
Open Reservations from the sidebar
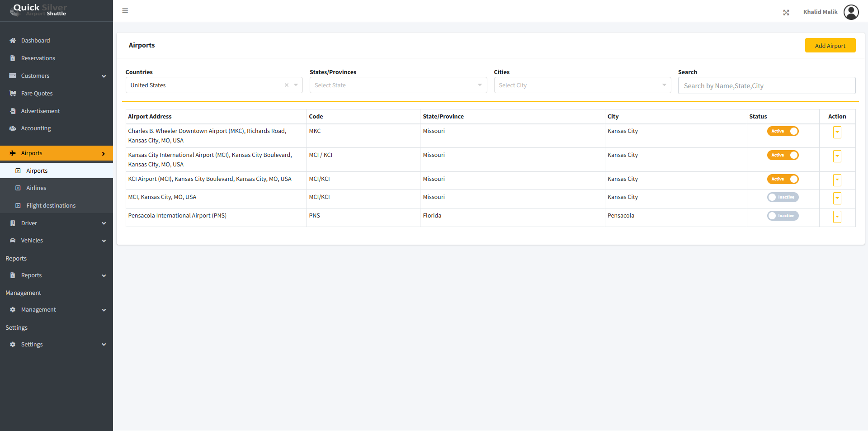pos(38,58)
